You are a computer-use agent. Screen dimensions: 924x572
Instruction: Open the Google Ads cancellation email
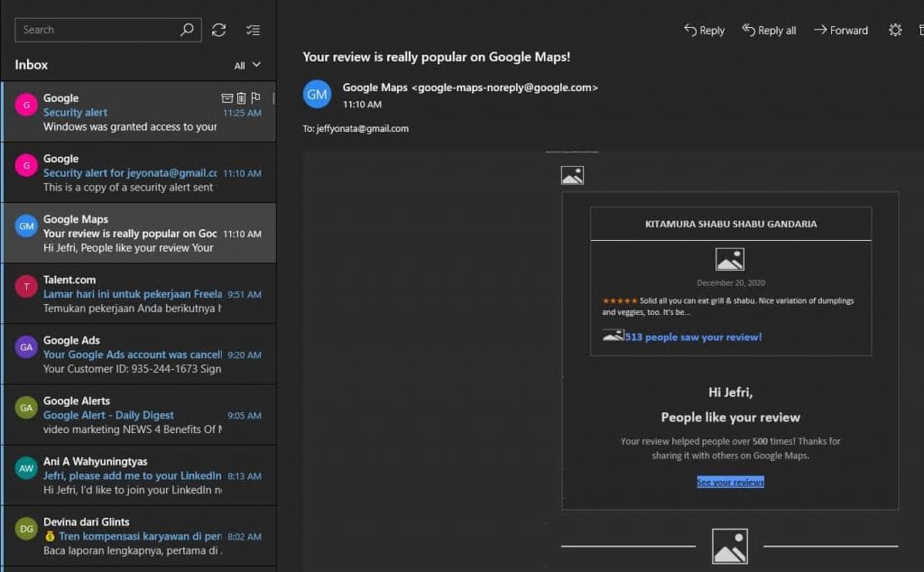click(135, 355)
